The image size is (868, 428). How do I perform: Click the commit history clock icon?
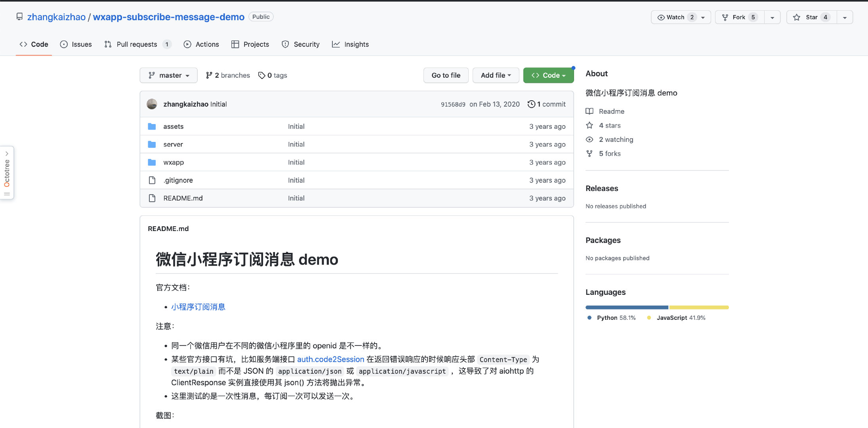click(x=531, y=104)
